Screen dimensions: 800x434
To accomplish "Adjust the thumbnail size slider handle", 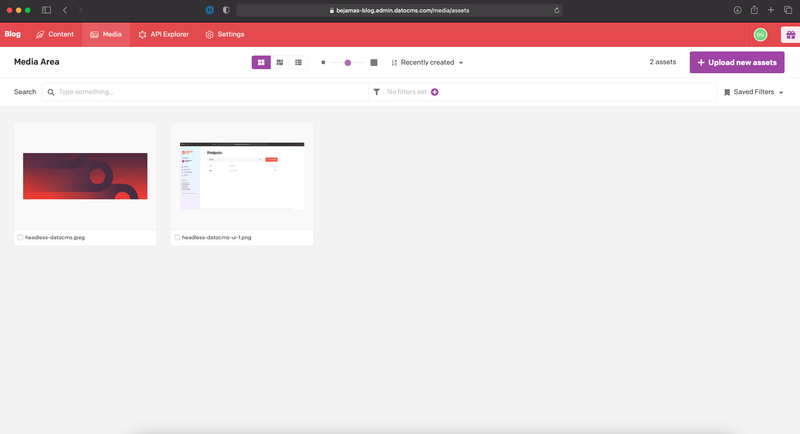I will 348,63.
